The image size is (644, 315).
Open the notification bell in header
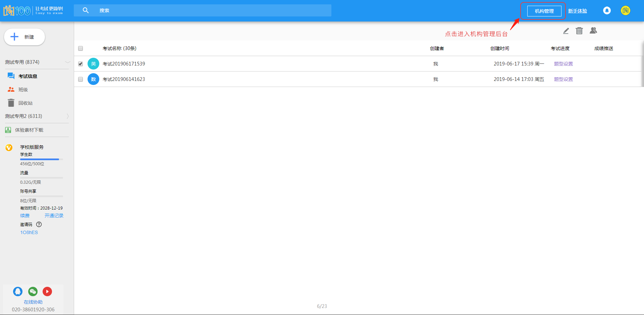point(607,11)
